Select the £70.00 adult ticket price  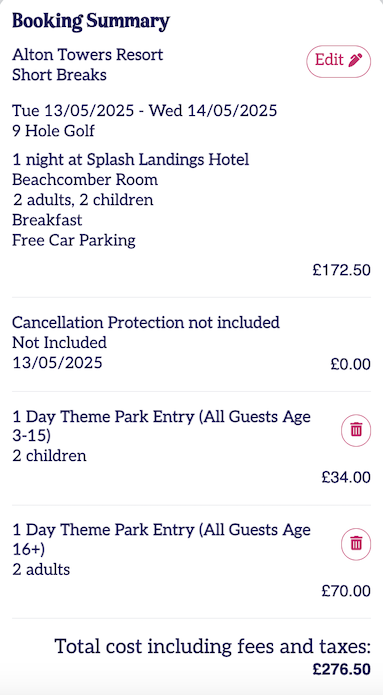click(346, 591)
